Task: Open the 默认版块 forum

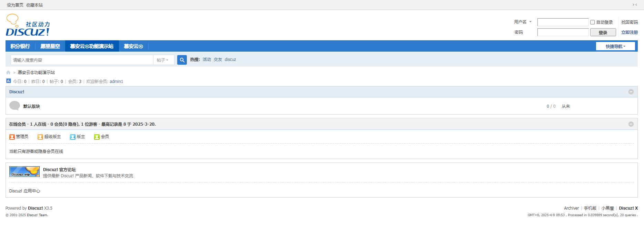Action: pyautogui.click(x=32, y=106)
